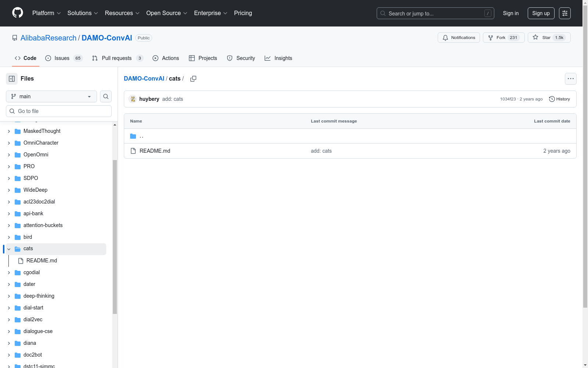Click the README.md file icon in table
The height and width of the screenshot is (368, 588).
[133, 151]
